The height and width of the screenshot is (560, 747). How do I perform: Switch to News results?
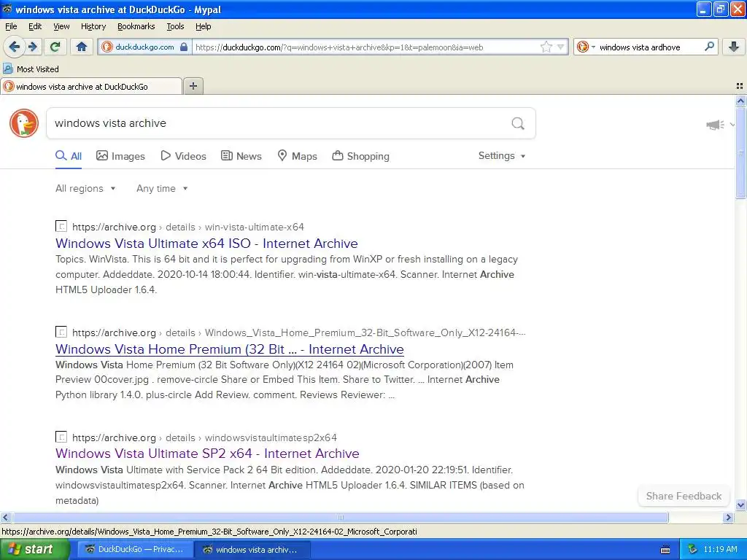tap(241, 156)
